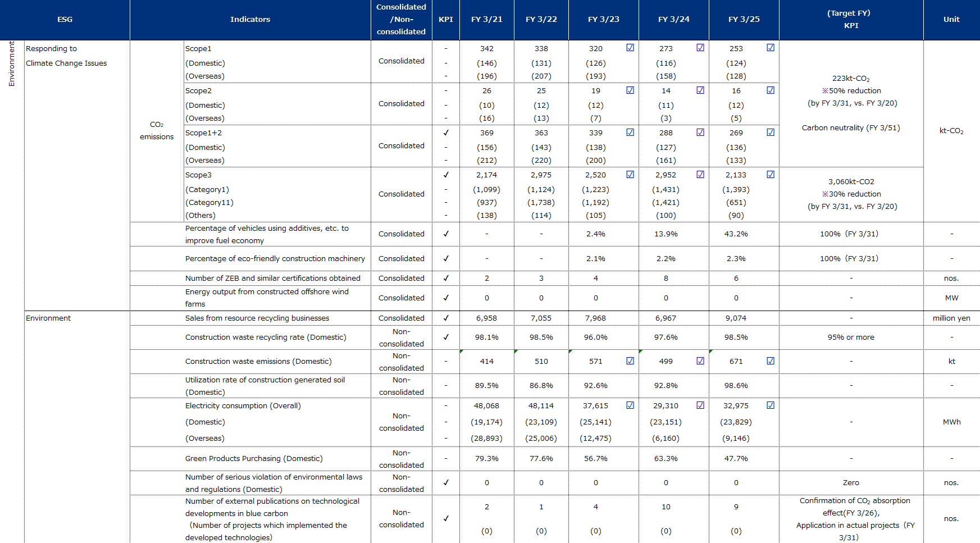Click KPI checkmark for resource recycling sales
The width and height of the screenshot is (980, 543).
[446, 318]
